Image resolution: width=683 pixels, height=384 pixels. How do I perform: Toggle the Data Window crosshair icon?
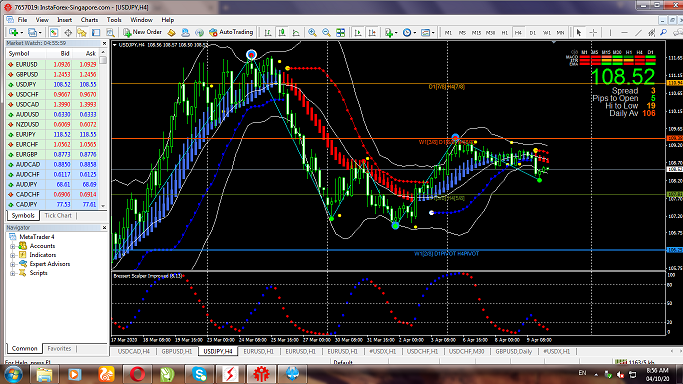coord(68,32)
